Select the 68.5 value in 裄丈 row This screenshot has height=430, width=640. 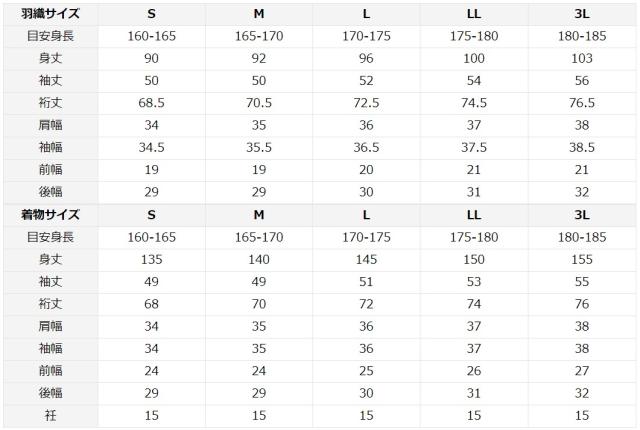[151, 103]
